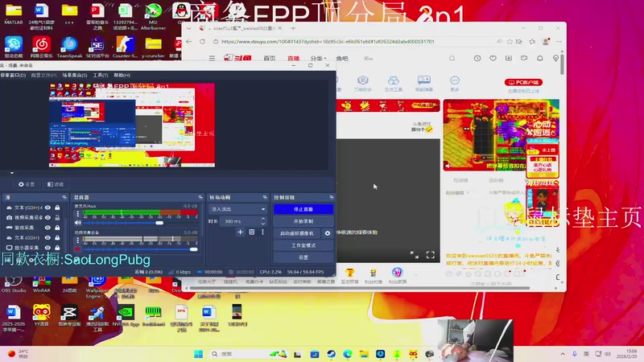This screenshot has height=362, width=644.
Task: Open WinRAR desktop shortcut
Action: (42, 284)
